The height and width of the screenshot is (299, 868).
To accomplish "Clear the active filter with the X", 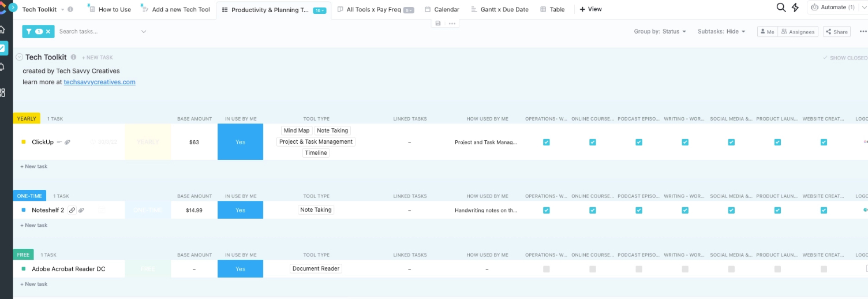I will tap(48, 32).
